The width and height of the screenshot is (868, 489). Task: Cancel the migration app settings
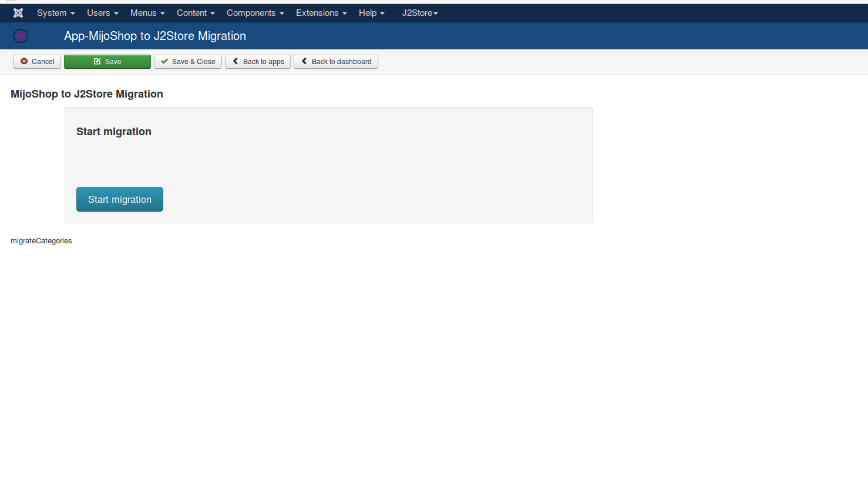click(37, 62)
